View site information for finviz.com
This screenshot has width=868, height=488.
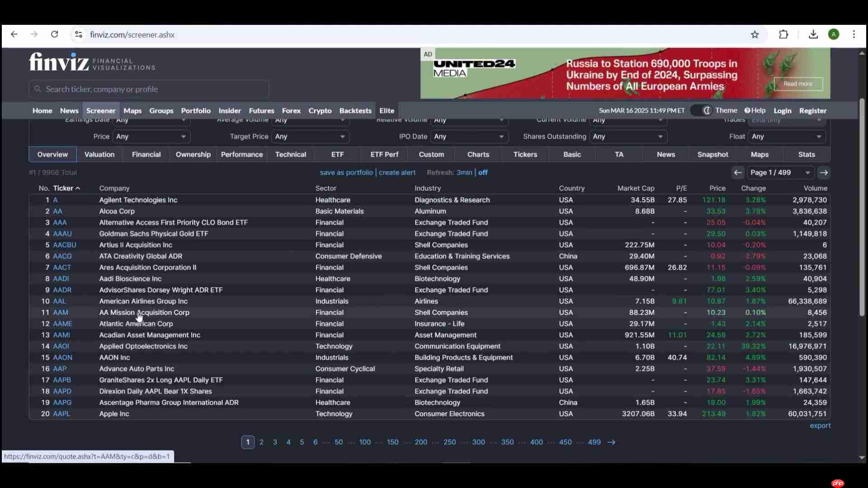(78, 34)
